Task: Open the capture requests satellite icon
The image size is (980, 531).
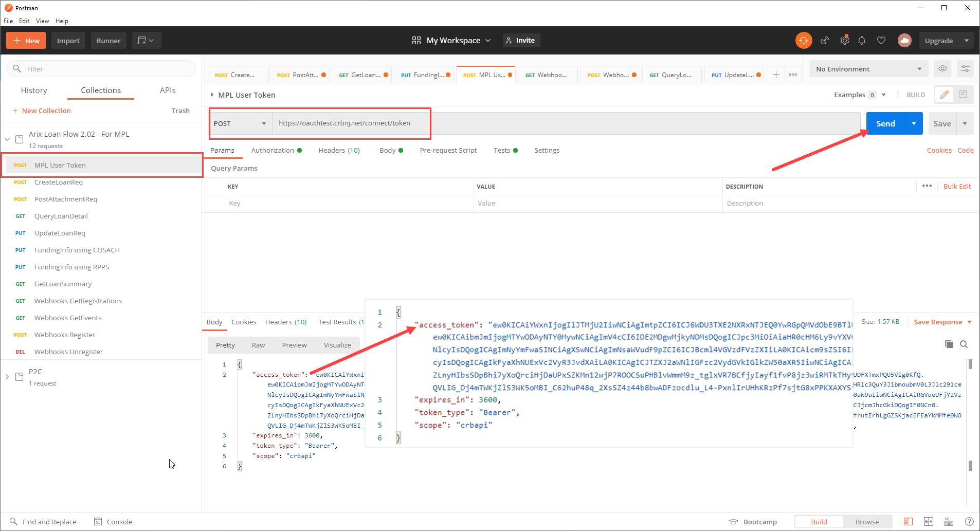Action: click(825, 41)
